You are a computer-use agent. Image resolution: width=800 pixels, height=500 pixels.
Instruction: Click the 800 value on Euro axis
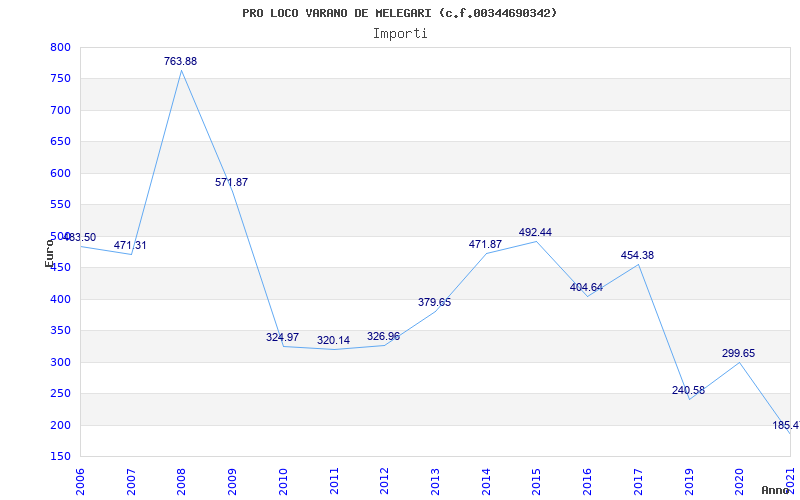coord(60,47)
